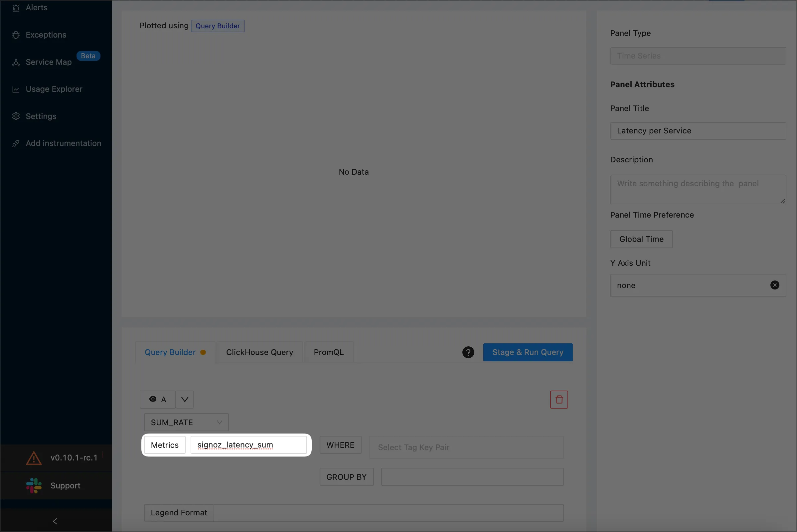Click version v0.10.1-rc.1 label
797x532 pixels.
pyautogui.click(x=74, y=458)
